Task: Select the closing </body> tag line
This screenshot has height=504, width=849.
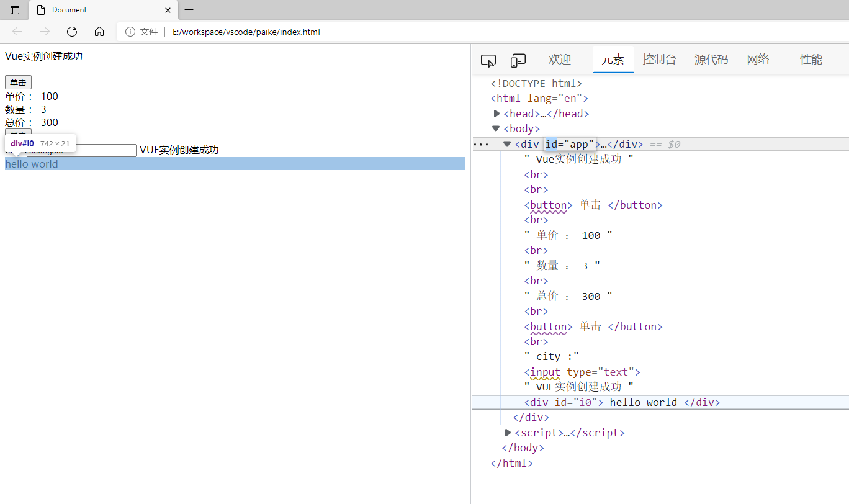Action: pos(523,448)
